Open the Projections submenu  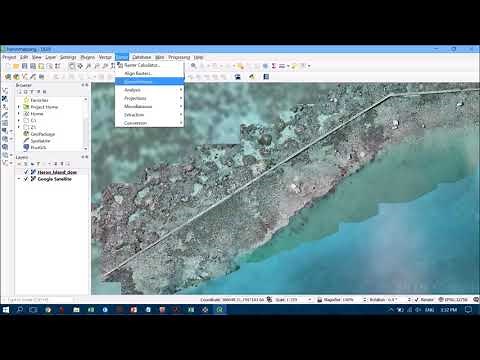tap(149, 98)
